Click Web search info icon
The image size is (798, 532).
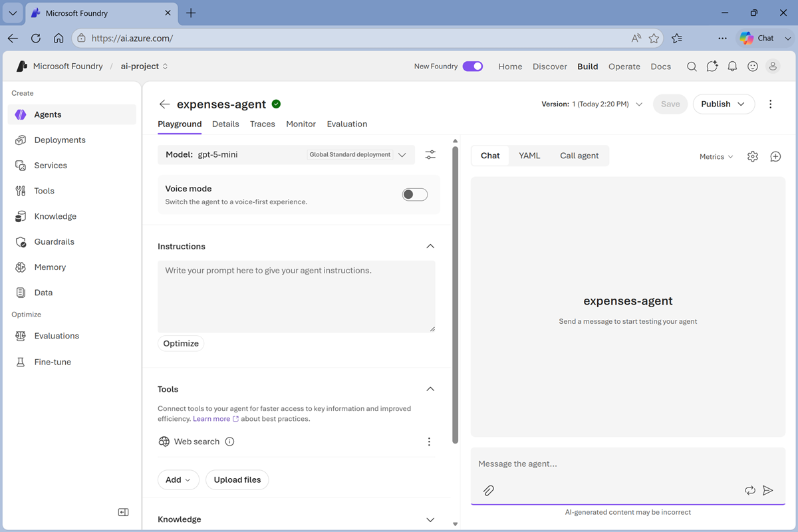pos(229,442)
